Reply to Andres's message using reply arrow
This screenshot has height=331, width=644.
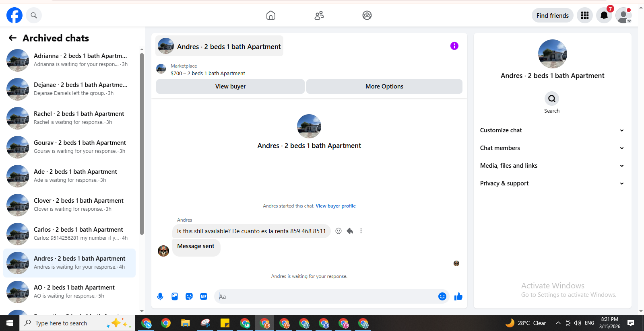[x=350, y=231]
